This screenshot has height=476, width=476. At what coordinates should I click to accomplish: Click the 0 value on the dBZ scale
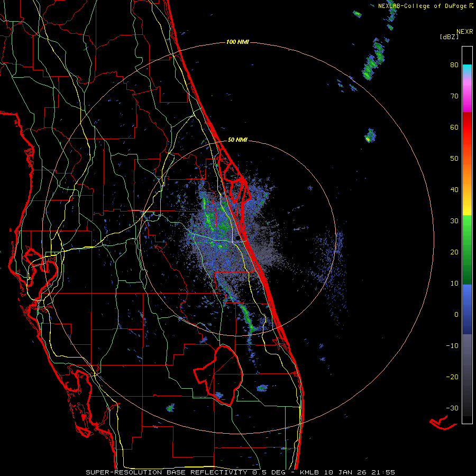coord(456,315)
